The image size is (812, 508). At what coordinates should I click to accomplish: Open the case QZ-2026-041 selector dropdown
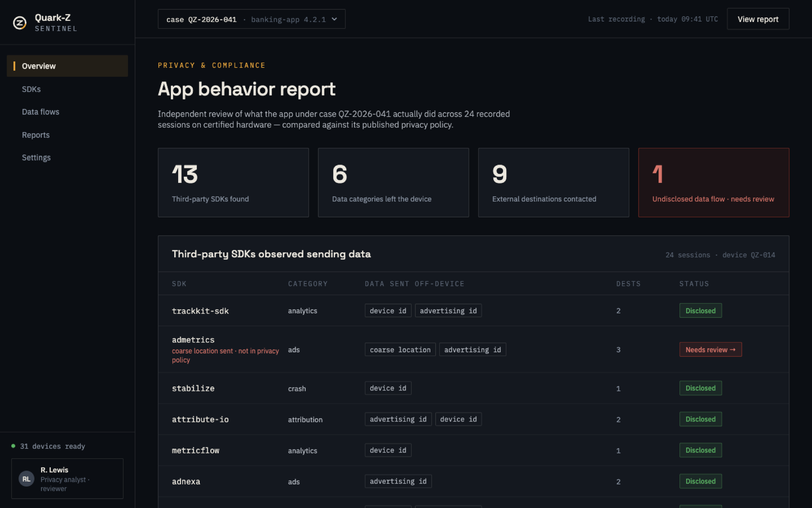(x=251, y=19)
